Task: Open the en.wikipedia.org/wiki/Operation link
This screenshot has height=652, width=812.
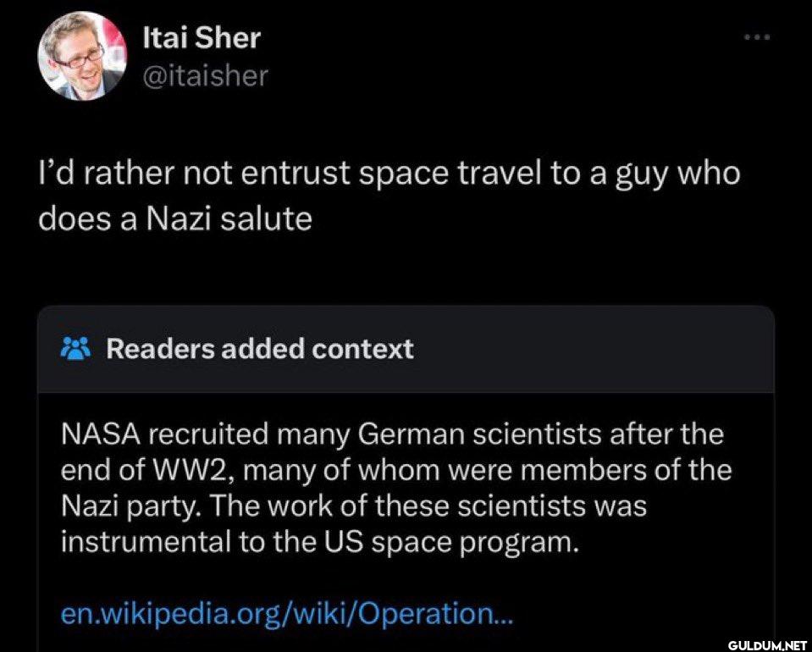Action: tap(287, 614)
